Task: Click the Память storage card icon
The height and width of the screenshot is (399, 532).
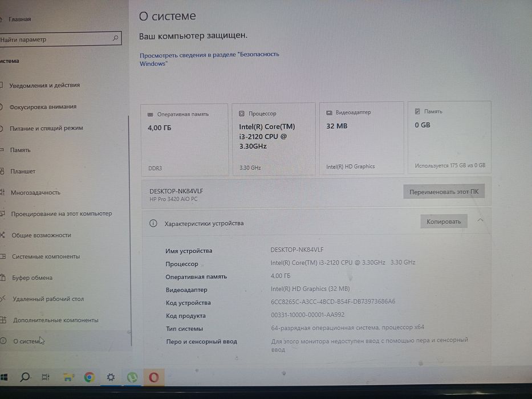Action: 417,111
